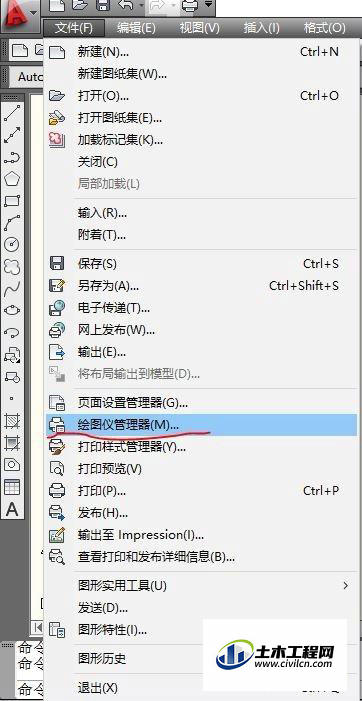Select the Construction Line tool
Screen dimensions: 362x701
tap(12, 135)
